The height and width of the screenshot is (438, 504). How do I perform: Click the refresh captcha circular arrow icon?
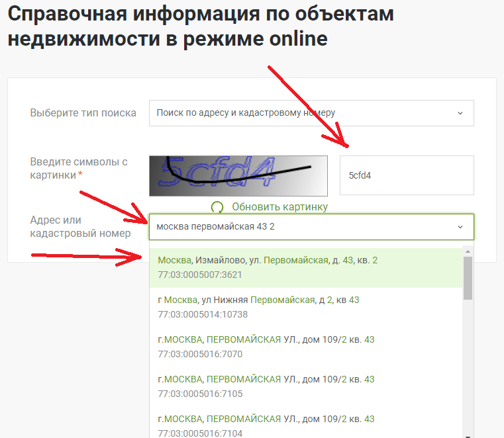tap(217, 207)
